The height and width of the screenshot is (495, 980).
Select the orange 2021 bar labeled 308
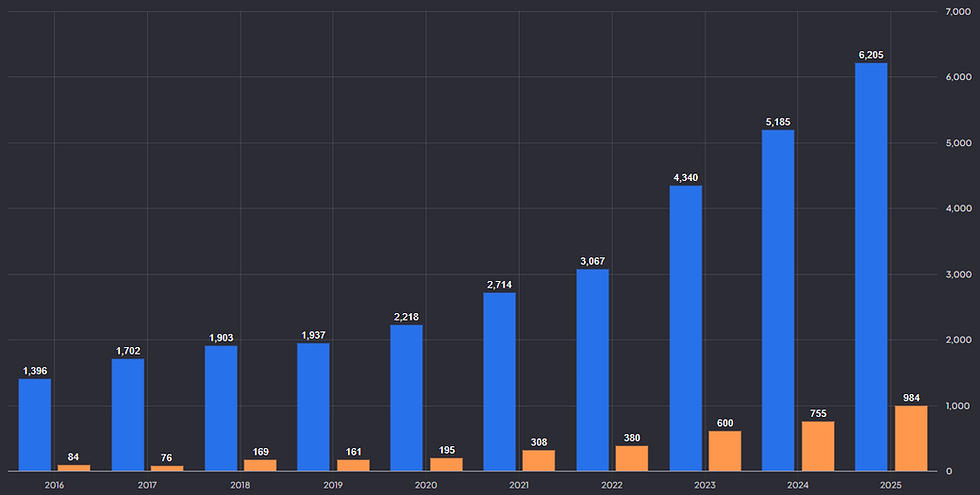538,461
